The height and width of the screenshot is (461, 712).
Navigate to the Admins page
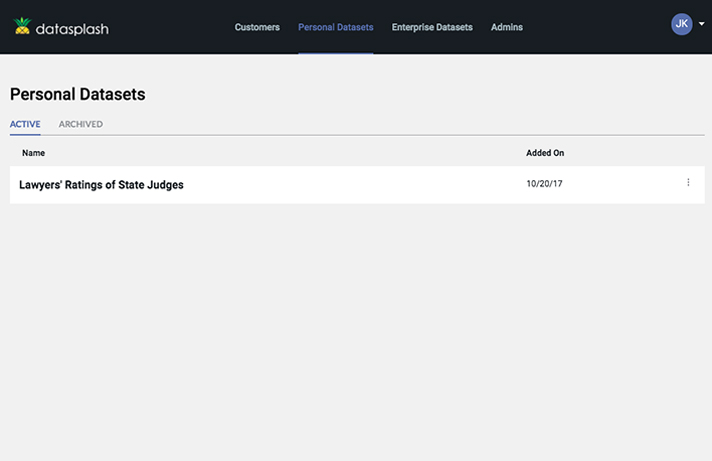pyautogui.click(x=506, y=27)
